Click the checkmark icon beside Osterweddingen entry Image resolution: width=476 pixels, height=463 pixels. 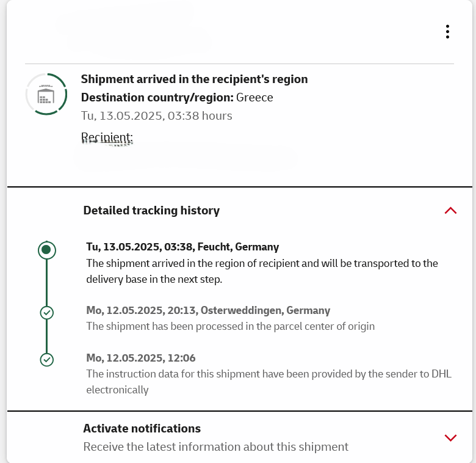(x=47, y=313)
